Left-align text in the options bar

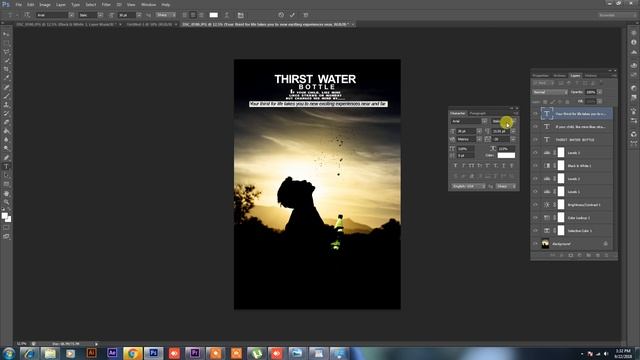[x=185, y=15]
